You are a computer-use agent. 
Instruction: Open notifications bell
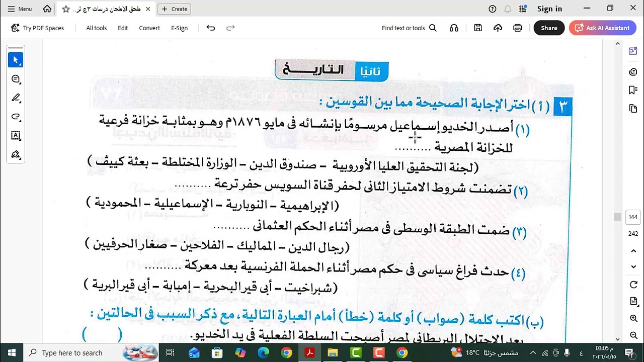[x=508, y=9]
